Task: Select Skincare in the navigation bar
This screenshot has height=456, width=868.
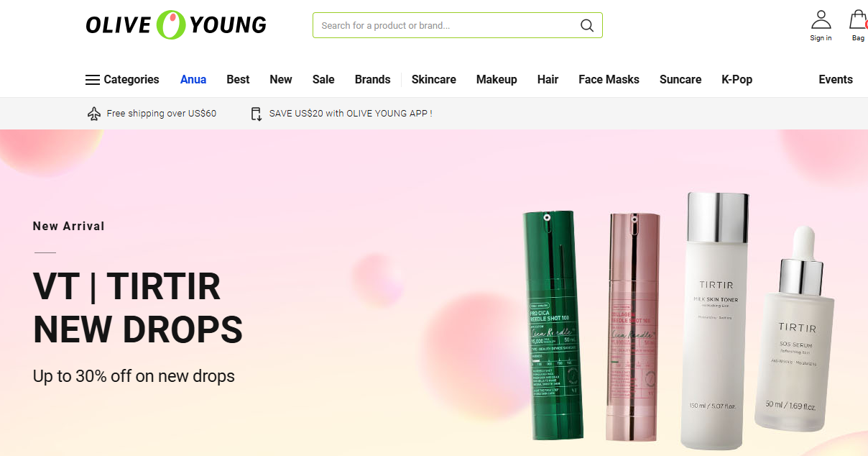Action: (433, 80)
